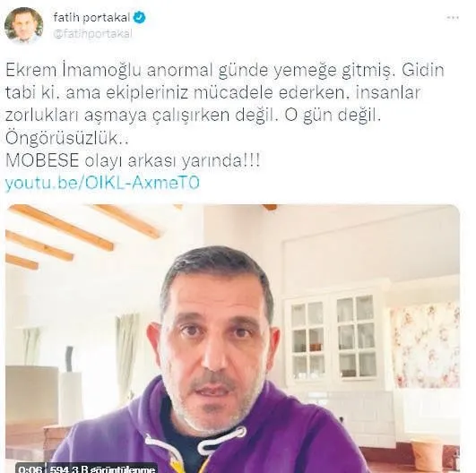Click the 594,3 B görüntülenme view count
This screenshot has width=476, height=473.
[x=102, y=469]
